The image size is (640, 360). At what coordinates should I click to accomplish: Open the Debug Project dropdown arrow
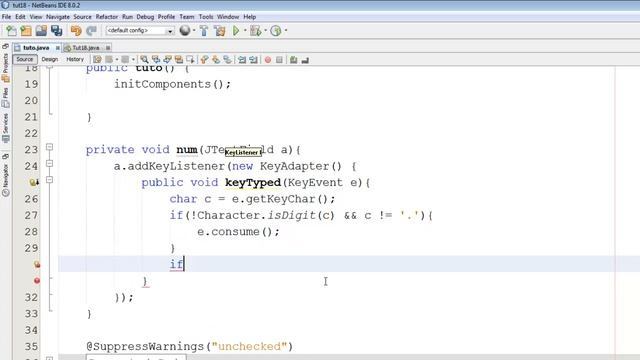tap(265, 31)
